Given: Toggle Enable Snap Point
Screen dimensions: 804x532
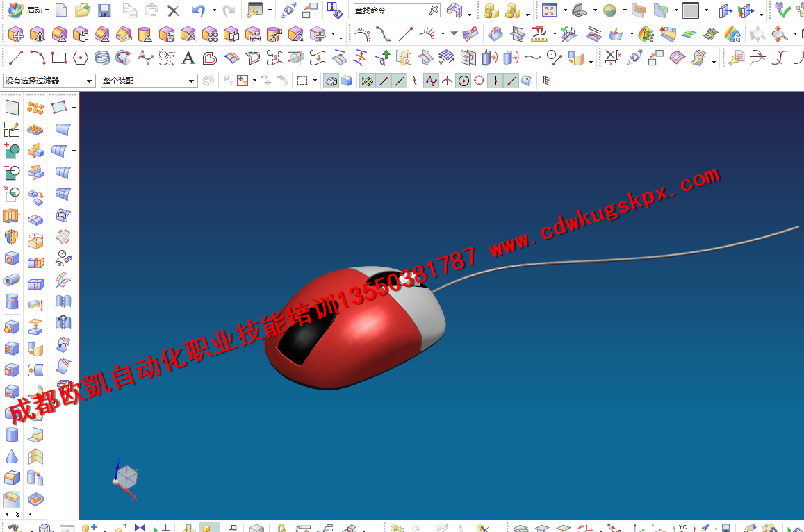Looking at the screenshot, I should pyautogui.click(x=367, y=81).
